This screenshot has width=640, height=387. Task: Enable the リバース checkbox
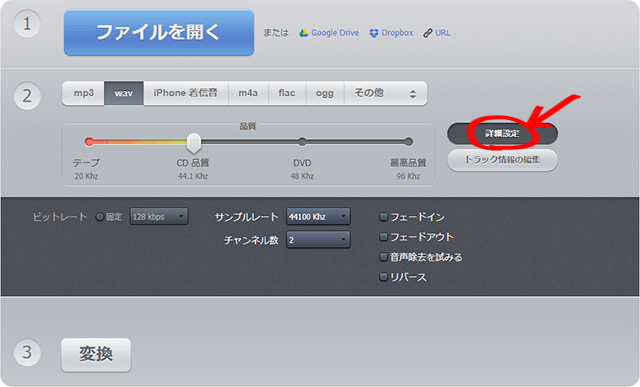(x=383, y=277)
